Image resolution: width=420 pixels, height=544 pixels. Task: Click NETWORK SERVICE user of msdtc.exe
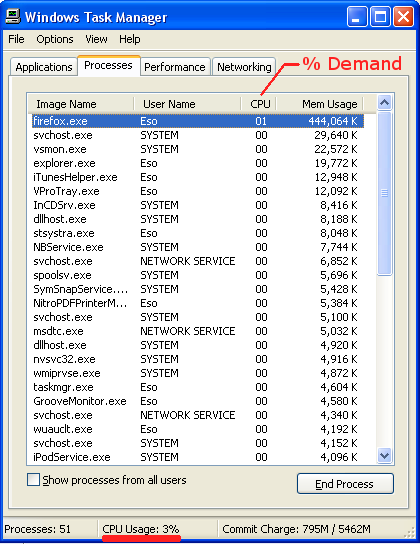[x=188, y=331]
